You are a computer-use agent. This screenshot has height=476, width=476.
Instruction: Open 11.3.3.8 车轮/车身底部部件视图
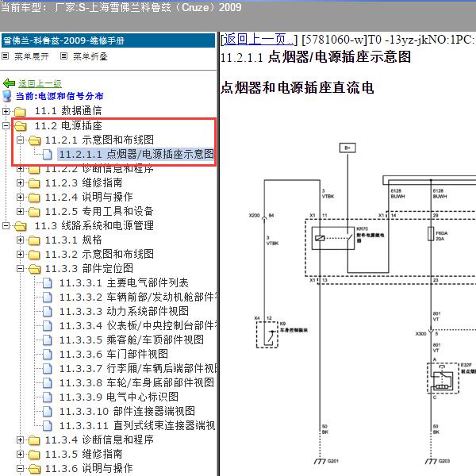pyautogui.click(x=136, y=383)
